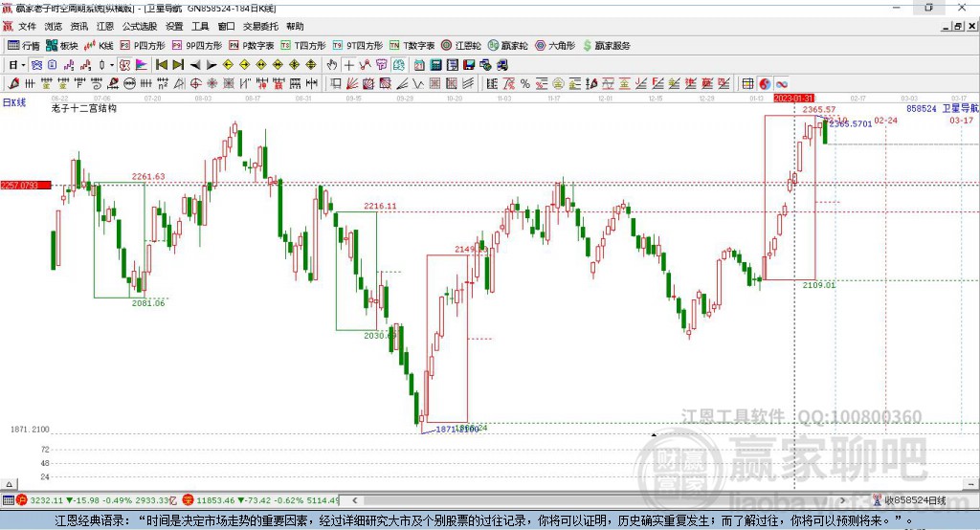Viewport: 980px width, 530px height.
Task: Expand the candlestick style dropdown arrow
Action: tap(112, 65)
